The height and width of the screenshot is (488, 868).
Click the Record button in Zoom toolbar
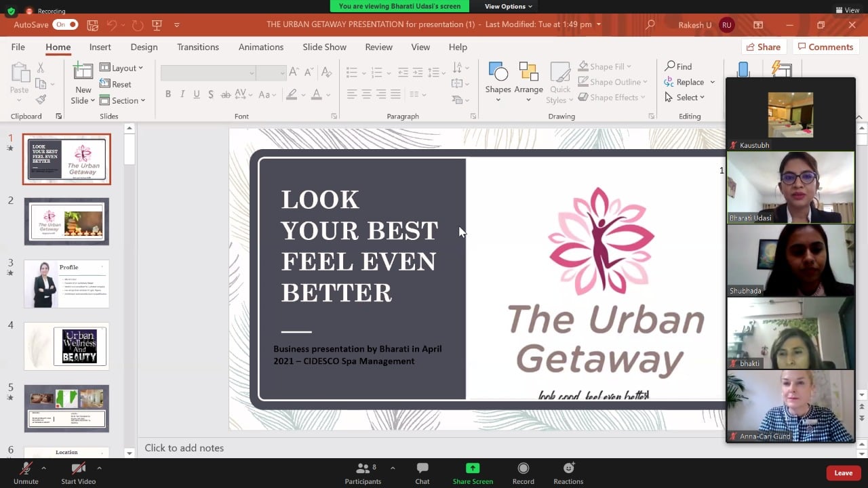[523, 468]
